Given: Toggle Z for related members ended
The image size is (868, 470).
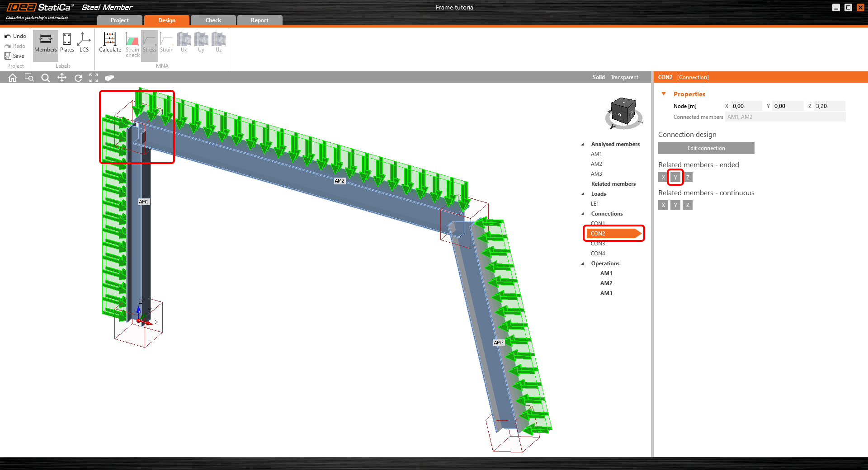Looking at the screenshot, I should (x=688, y=177).
